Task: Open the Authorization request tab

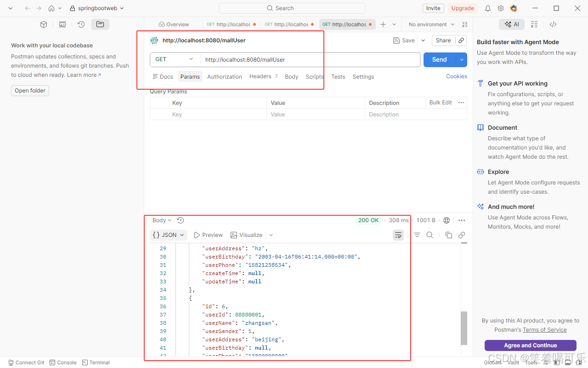Action: (x=225, y=77)
